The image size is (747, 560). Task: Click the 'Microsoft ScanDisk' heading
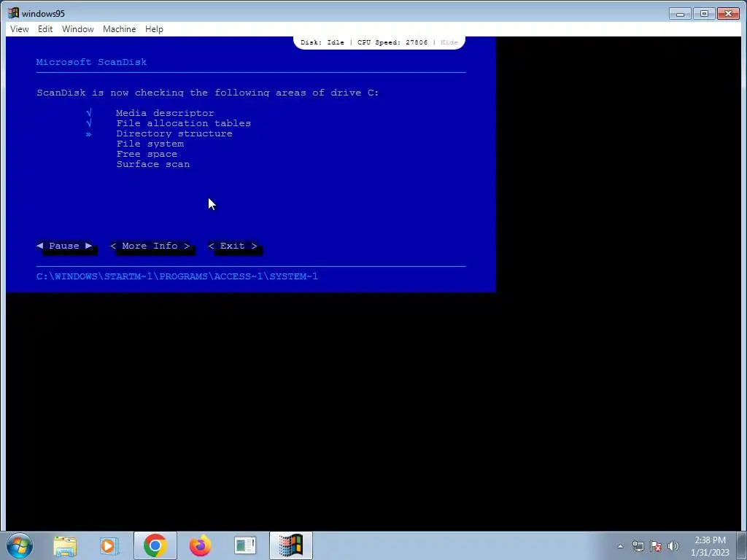91,62
